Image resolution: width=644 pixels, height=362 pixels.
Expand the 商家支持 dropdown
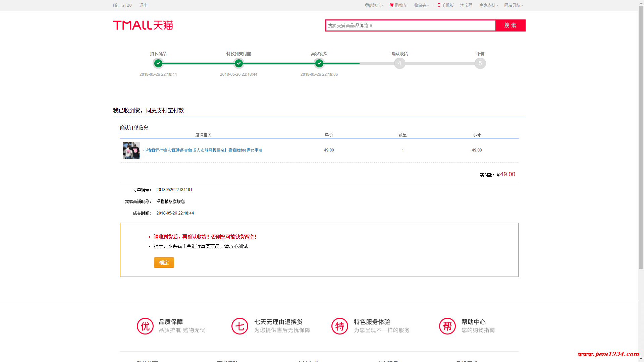(x=489, y=5)
